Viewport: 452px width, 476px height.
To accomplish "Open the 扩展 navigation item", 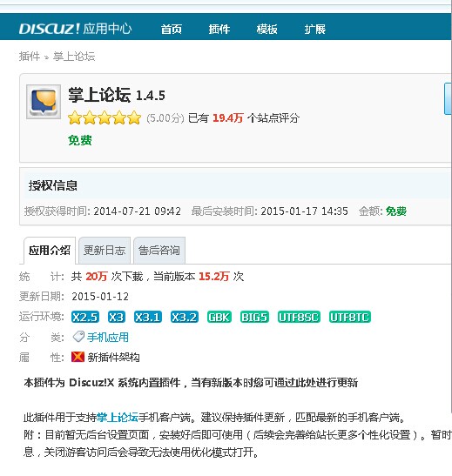I will 315,29.
